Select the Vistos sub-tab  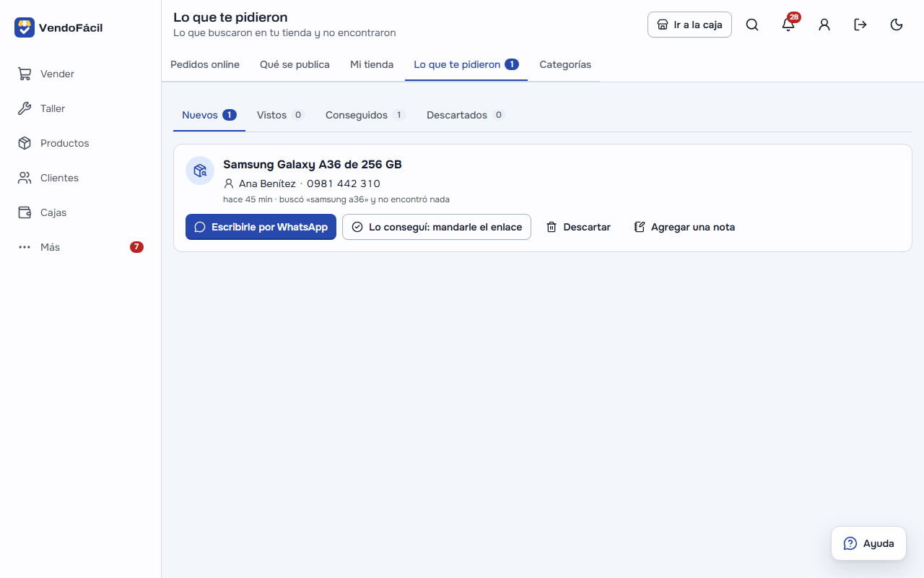coord(281,115)
